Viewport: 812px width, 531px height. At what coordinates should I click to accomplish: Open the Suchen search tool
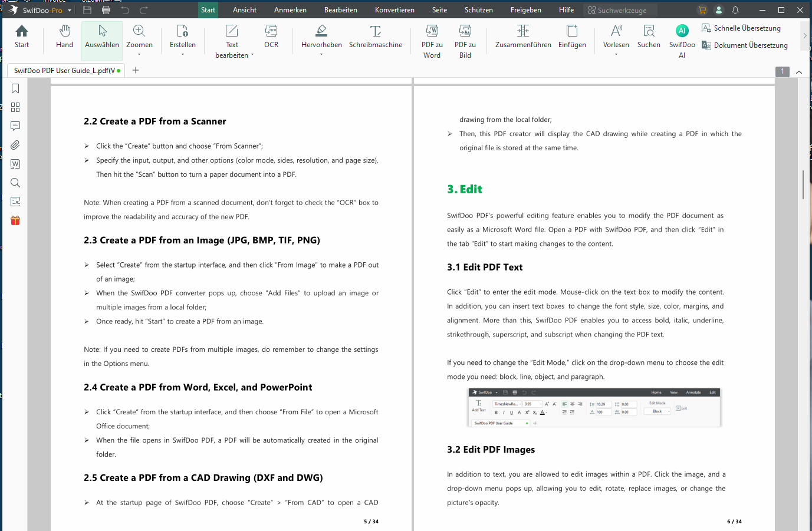(649, 37)
